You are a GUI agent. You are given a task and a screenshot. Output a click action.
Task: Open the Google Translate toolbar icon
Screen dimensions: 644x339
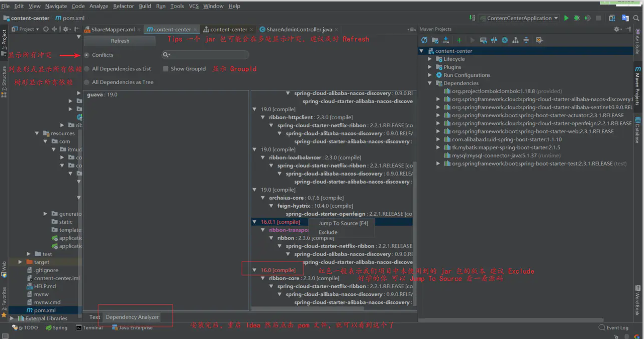pos(625,18)
